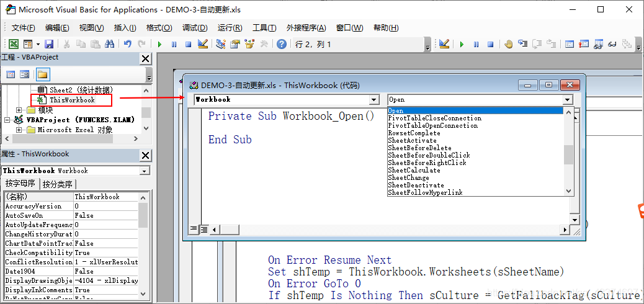Click Break icon on debug toolbar
Viewport: 644px width, 304px height.
[476, 45]
